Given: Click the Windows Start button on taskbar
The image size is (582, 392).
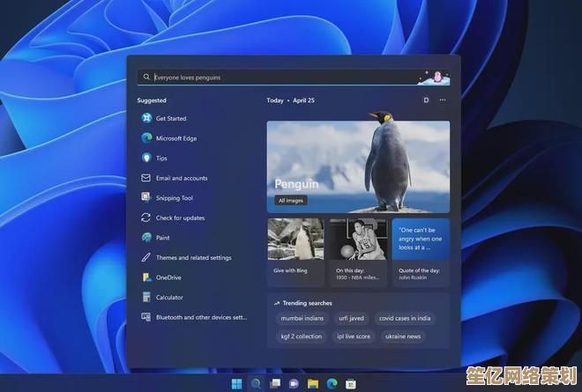Looking at the screenshot, I should pos(237,384).
